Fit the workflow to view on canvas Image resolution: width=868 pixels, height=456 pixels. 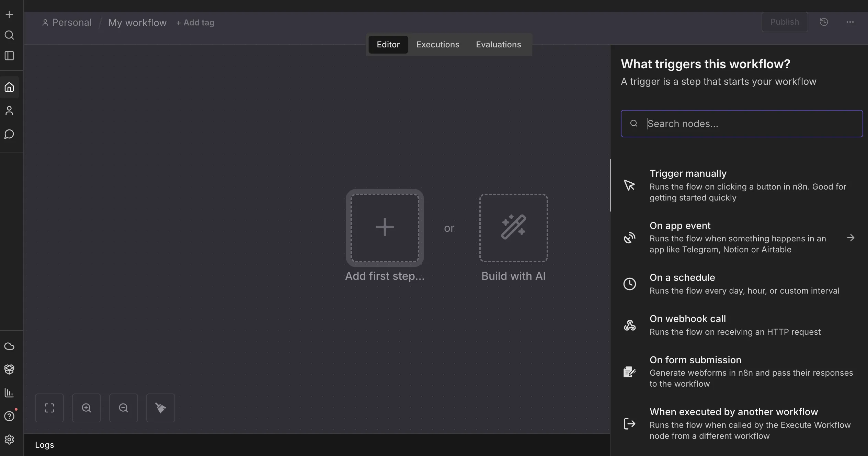(49, 408)
